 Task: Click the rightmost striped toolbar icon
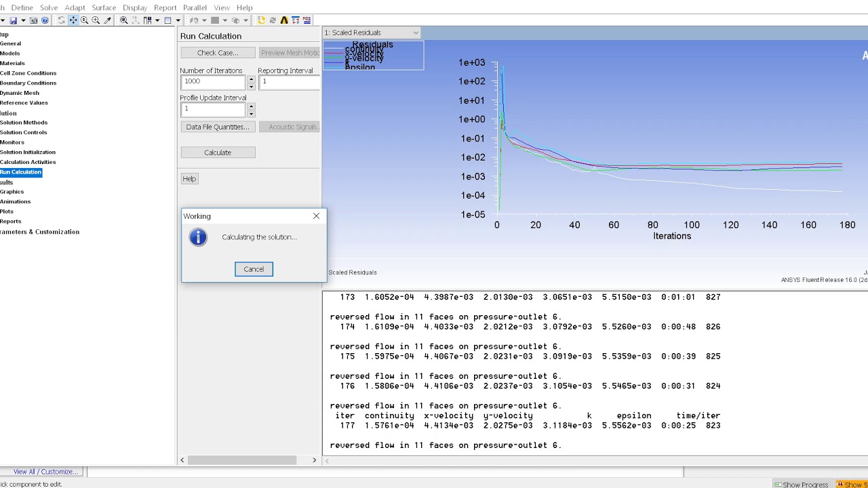(x=307, y=20)
